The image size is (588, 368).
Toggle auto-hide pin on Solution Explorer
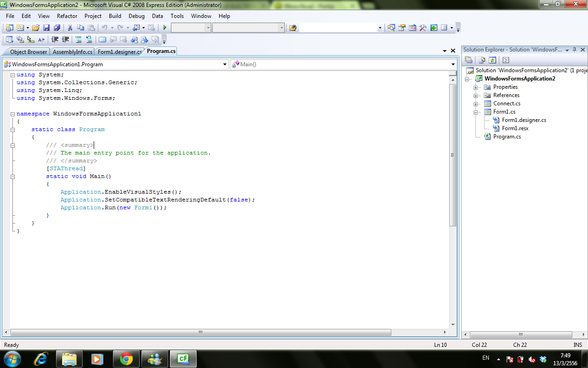click(575, 50)
